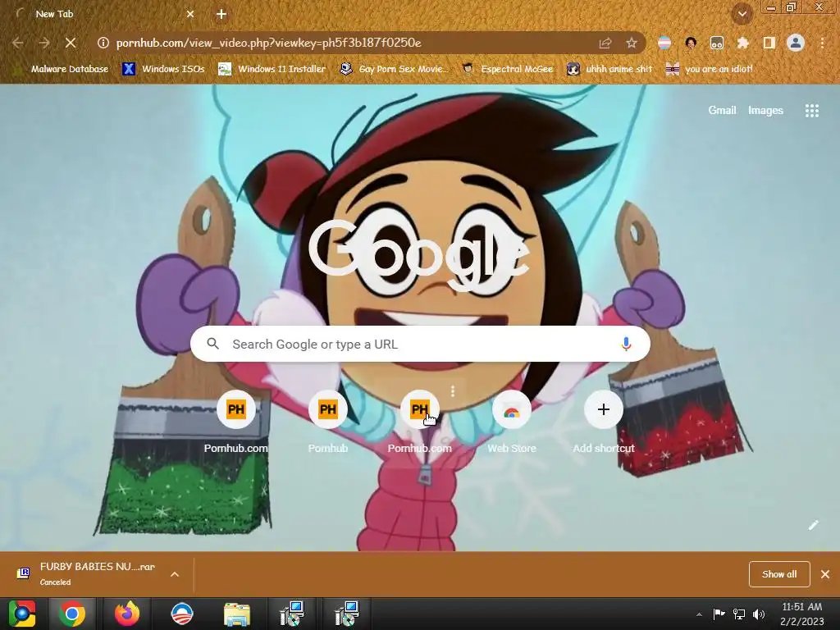Open the side panel icon
This screenshot has width=840, height=630.
[x=769, y=43]
